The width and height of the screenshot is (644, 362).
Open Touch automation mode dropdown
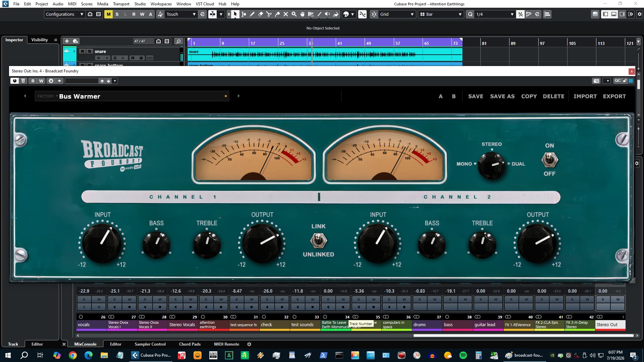[180, 14]
